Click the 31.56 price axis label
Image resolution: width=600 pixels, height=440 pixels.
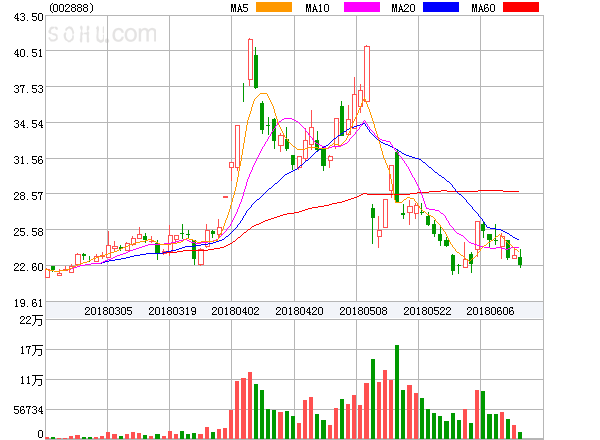tap(29, 160)
